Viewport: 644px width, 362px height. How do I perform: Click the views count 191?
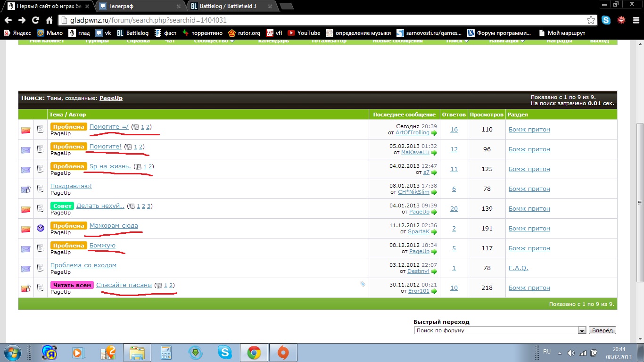pyautogui.click(x=487, y=229)
